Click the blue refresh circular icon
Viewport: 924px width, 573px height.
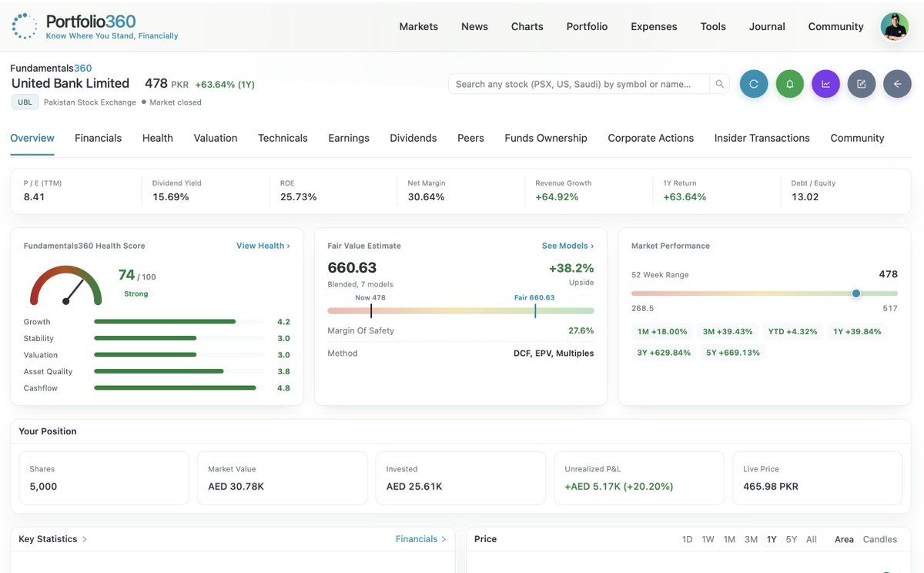tap(754, 84)
